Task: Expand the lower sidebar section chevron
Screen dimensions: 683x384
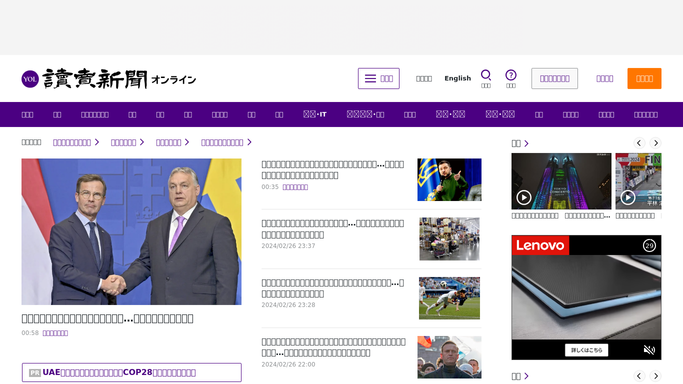Action: click(x=526, y=376)
